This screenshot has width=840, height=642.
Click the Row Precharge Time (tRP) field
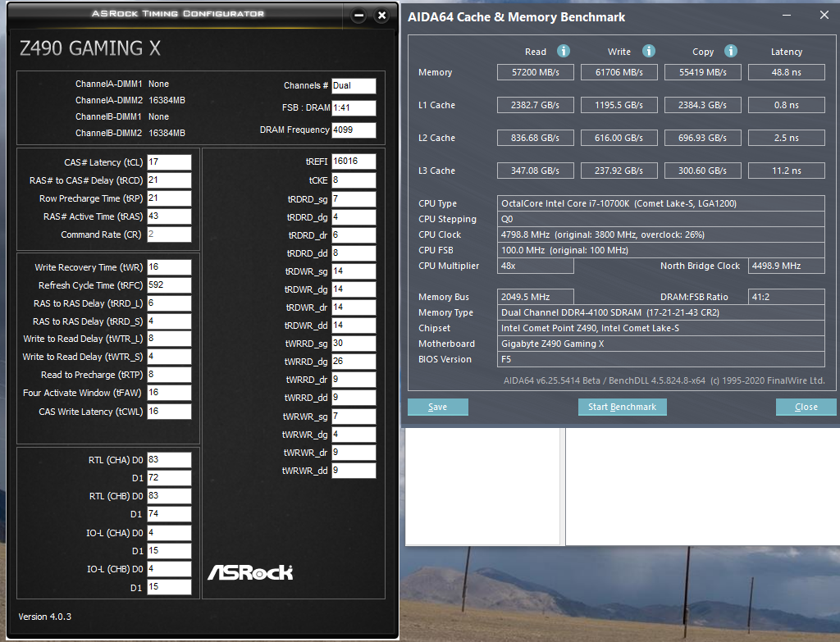(x=169, y=198)
